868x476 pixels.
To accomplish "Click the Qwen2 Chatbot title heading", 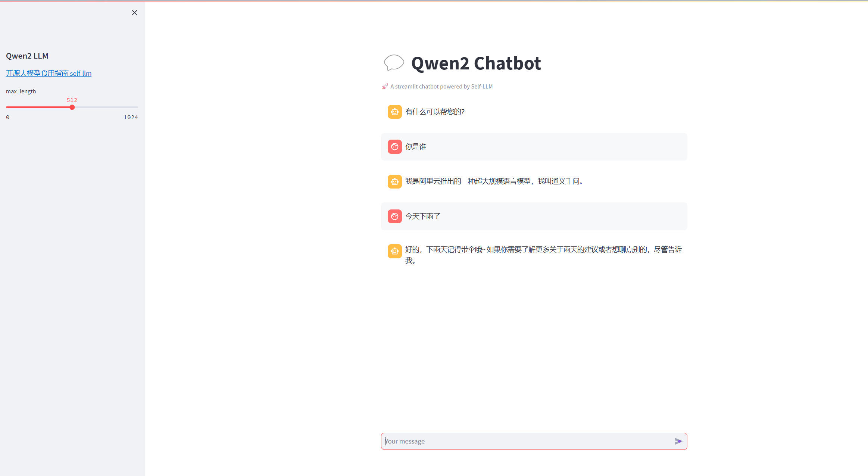I will tap(476, 63).
